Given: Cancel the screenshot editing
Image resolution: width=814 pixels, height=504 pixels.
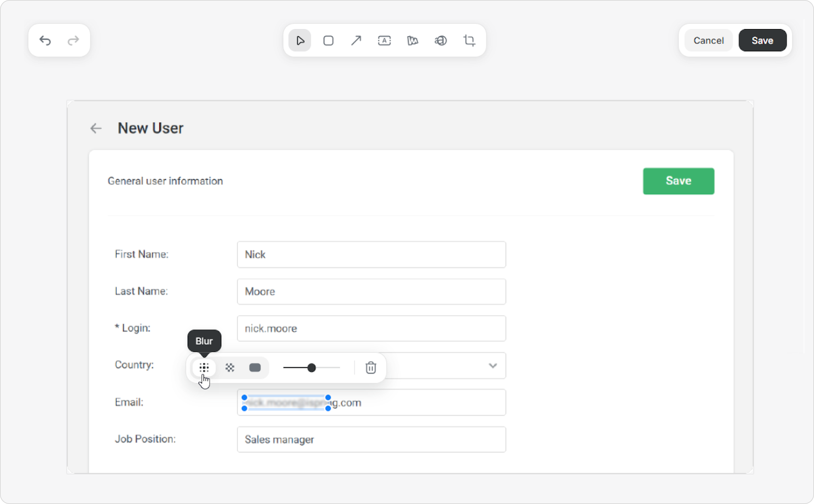Looking at the screenshot, I should [708, 41].
